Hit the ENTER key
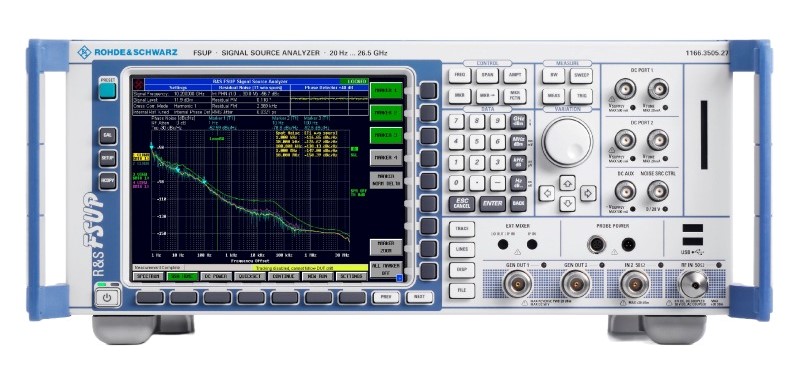 [492, 204]
